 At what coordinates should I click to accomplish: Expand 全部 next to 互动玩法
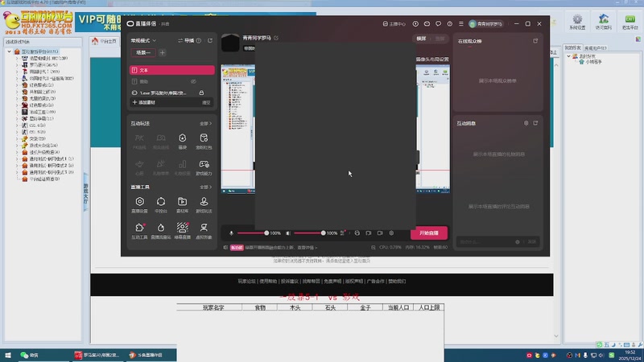pos(205,124)
